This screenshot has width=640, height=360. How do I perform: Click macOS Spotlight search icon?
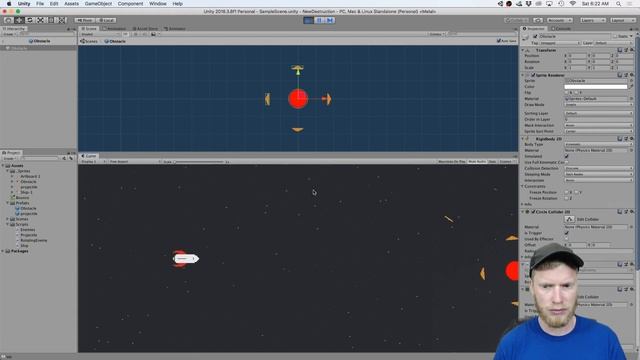pyautogui.click(x=619, y=4)
